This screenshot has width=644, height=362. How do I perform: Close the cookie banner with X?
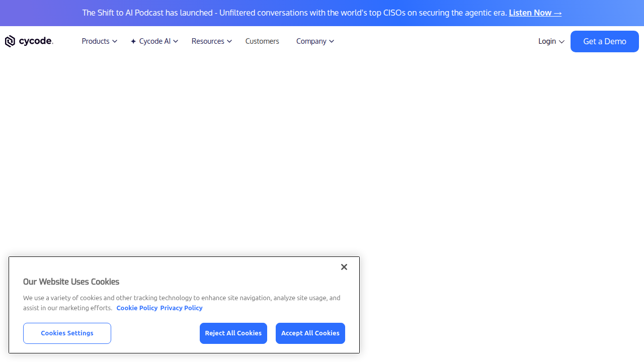(344, 267)
